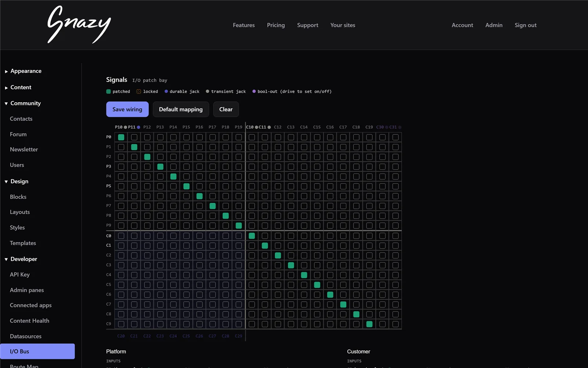Sign out of the site

(526, 25)
